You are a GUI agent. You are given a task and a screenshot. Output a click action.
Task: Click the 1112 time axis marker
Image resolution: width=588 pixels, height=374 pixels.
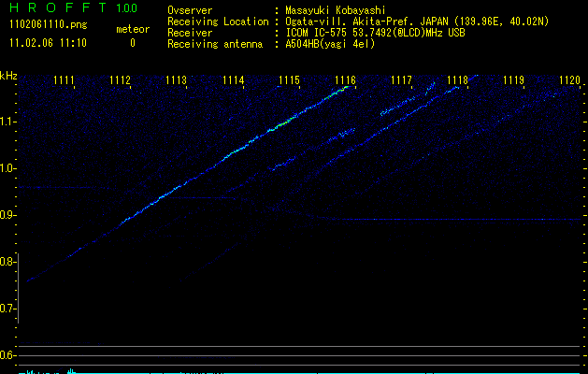click(120, 79)
